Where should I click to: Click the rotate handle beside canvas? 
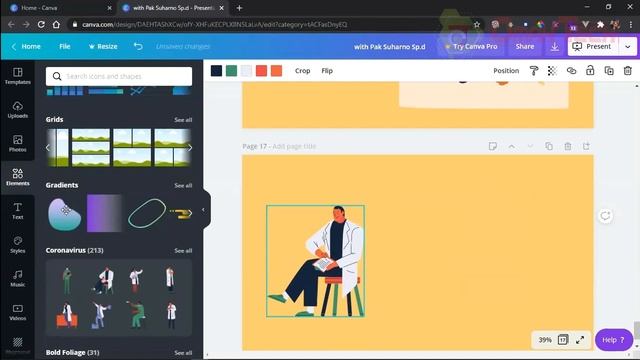pyautogui.click(x=605, y=216)
